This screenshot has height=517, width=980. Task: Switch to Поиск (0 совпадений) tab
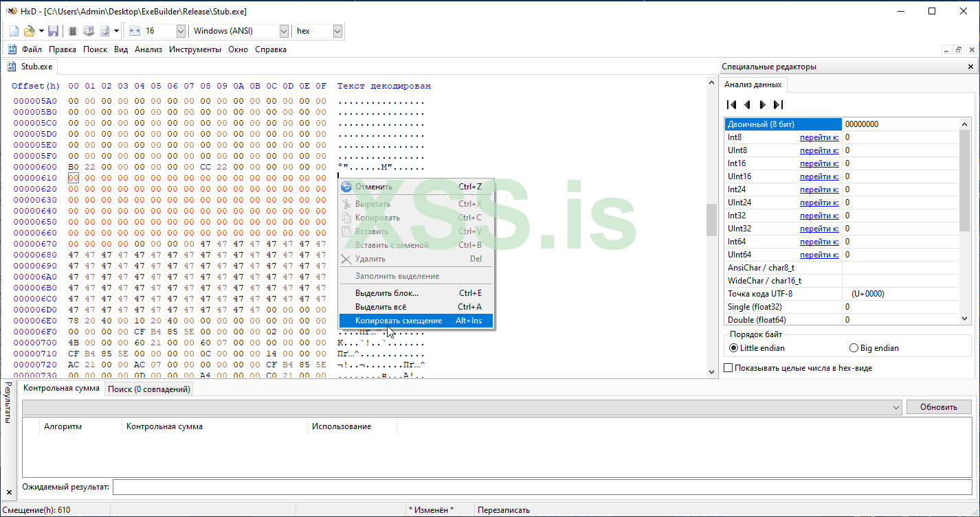(148, 389)
